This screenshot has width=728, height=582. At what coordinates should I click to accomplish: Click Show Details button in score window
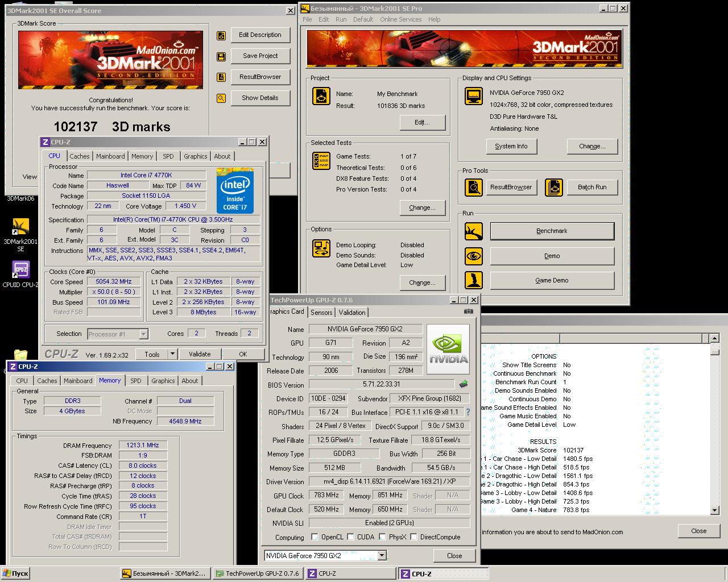pos(260,98)
